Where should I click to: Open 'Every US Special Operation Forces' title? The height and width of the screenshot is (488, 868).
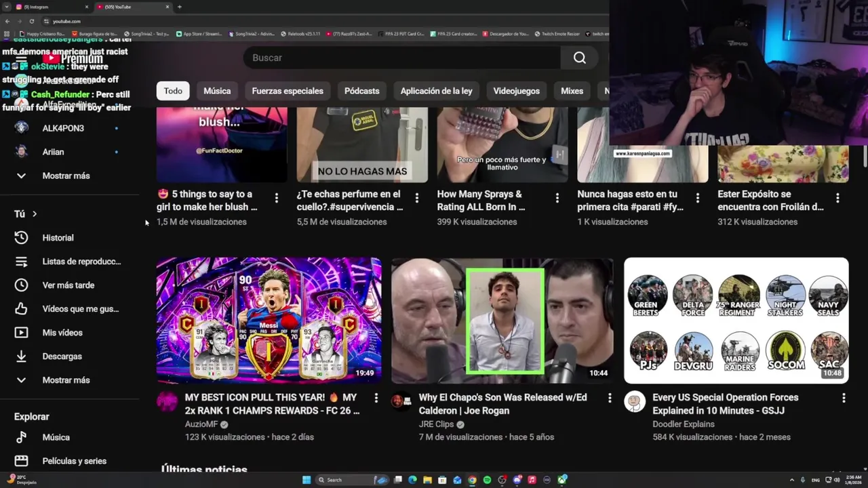tap(725, 404)
